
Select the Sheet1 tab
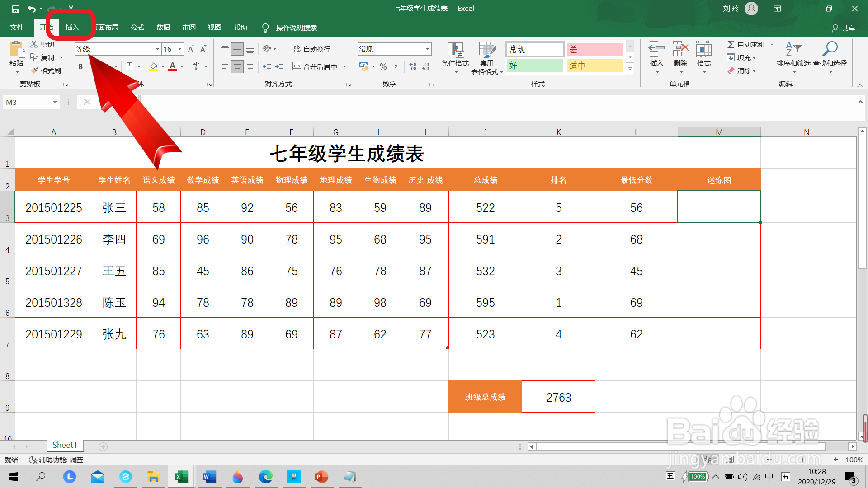65,445
